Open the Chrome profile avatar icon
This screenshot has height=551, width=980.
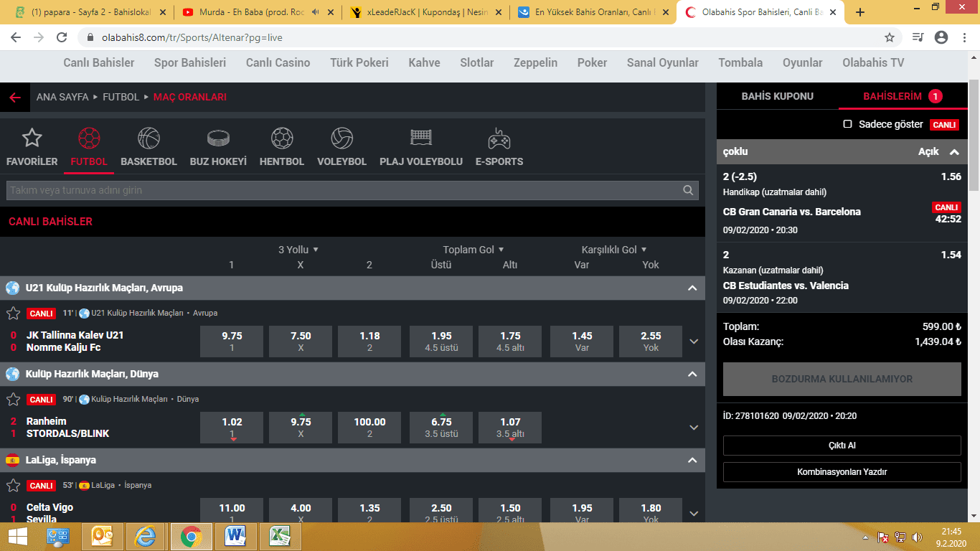(941, 37)
